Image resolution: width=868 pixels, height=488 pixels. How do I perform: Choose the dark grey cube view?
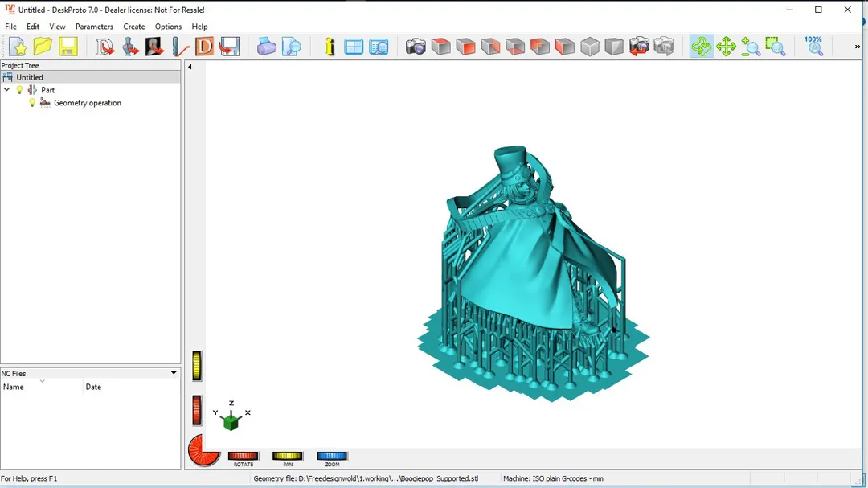click(x=614, y=47)
